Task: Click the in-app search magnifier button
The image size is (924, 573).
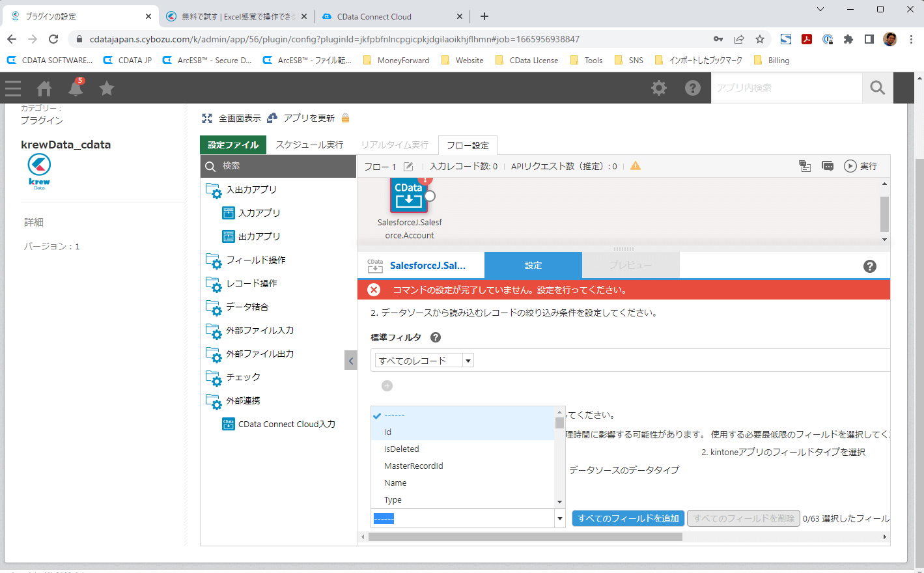Action: click(x=878, y=88)
